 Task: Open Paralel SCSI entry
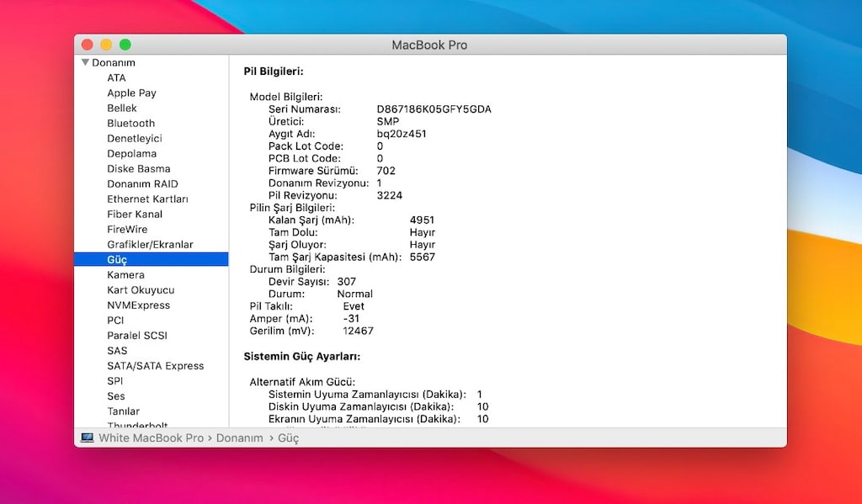point(137,335)
